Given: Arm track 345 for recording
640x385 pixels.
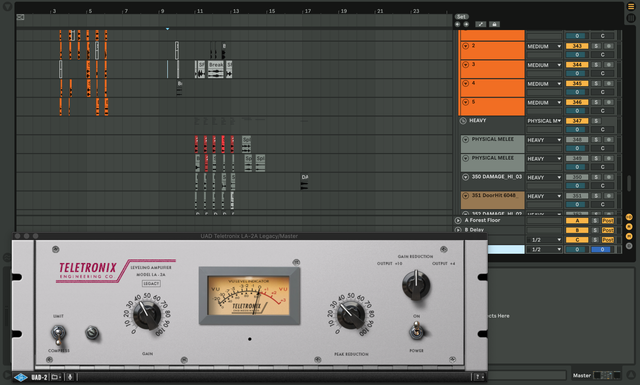Looking at the screenshot, I should coord(609,84).
